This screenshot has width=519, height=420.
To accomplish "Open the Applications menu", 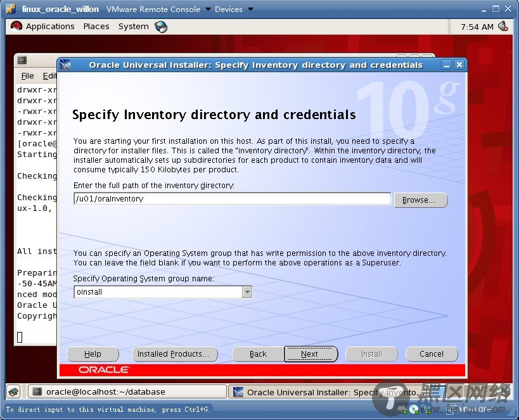I will click(x=50, y=27).
